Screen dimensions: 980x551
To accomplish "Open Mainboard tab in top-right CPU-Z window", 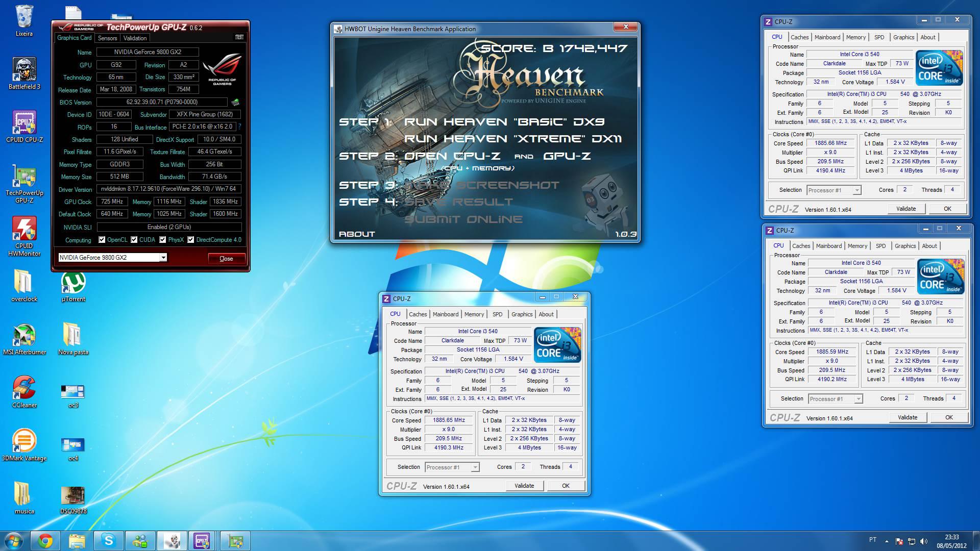I will (x=827, y=37).
